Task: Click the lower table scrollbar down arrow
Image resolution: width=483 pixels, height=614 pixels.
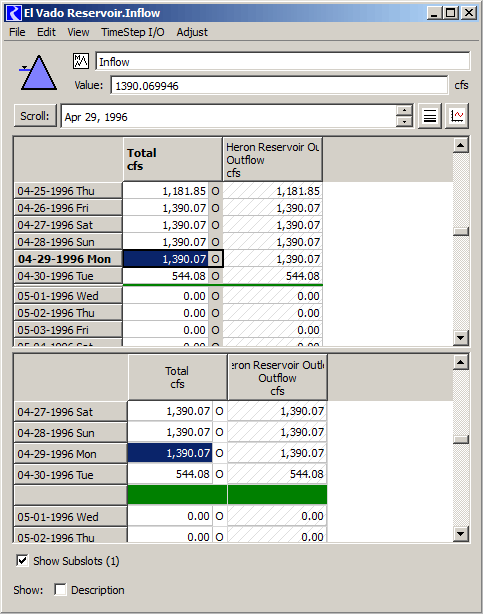Action: [x=461, y=534]
